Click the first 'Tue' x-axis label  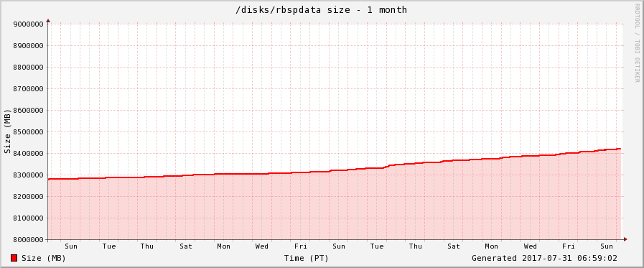tap(109, 246)
